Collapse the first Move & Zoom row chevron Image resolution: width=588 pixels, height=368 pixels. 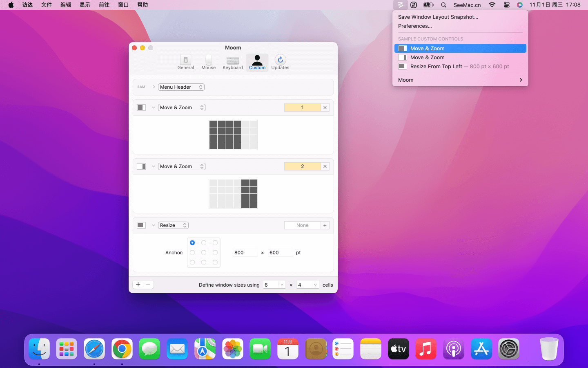(x=154, y=108)
